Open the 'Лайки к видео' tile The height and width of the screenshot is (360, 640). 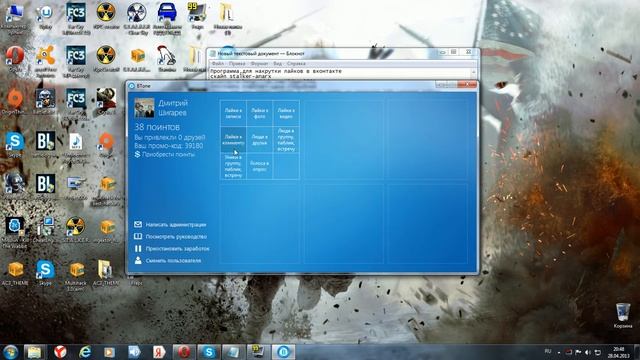286,113
